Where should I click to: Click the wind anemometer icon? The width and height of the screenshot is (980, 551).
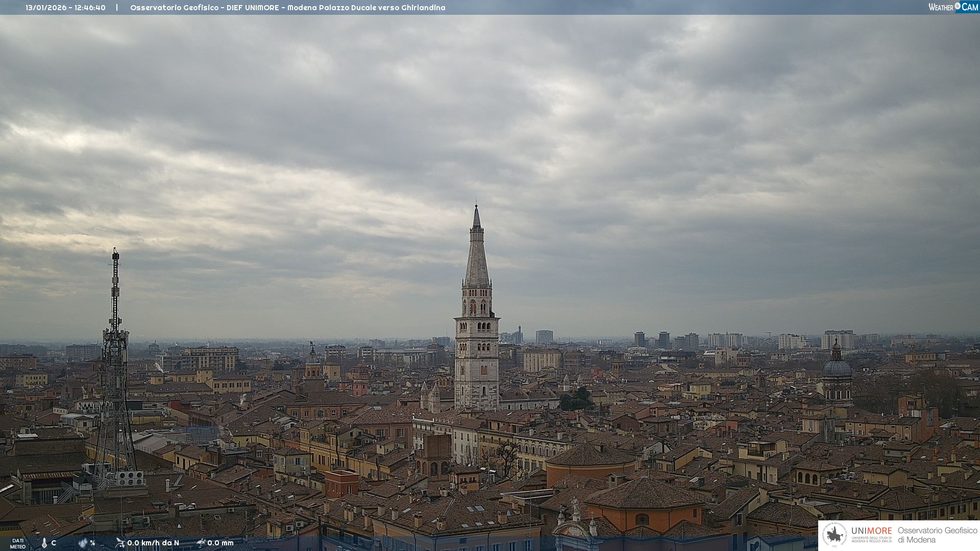pos(120,543)
